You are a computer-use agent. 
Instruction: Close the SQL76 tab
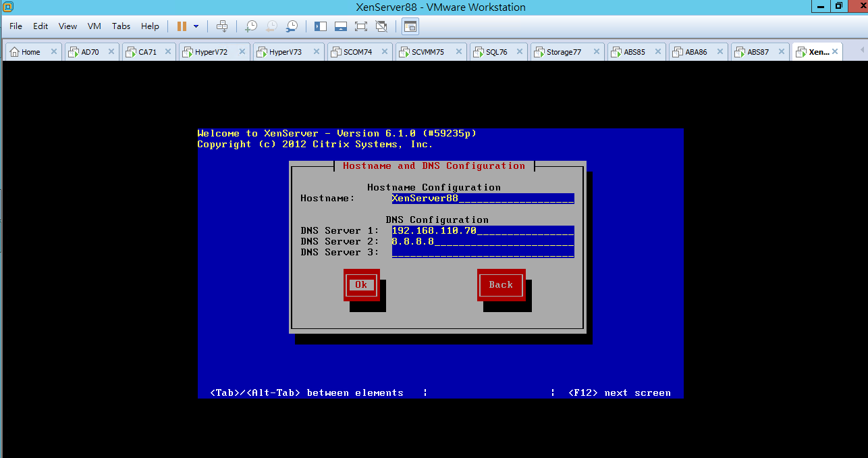click(520, 52)
